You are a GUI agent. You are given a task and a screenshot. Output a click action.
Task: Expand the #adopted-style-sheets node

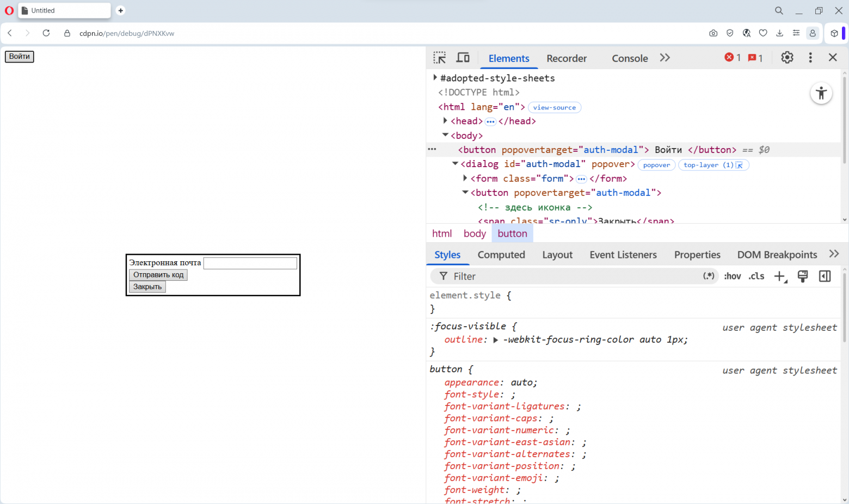pos(435,78)
